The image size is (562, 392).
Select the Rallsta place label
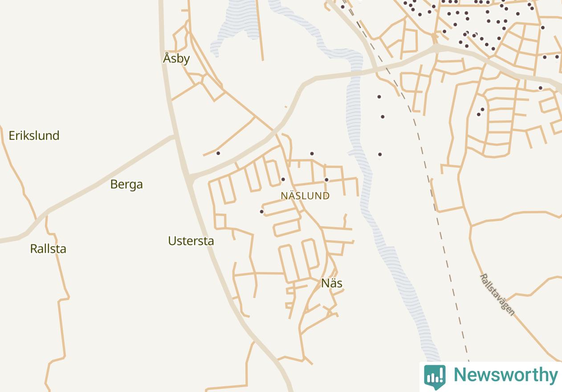48,249
